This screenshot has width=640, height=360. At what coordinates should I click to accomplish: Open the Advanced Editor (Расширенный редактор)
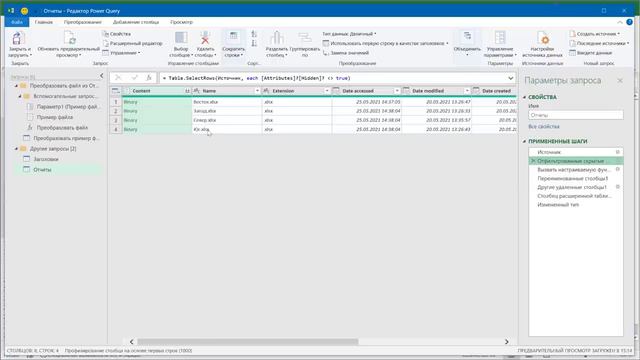click(x=132, y=43)
